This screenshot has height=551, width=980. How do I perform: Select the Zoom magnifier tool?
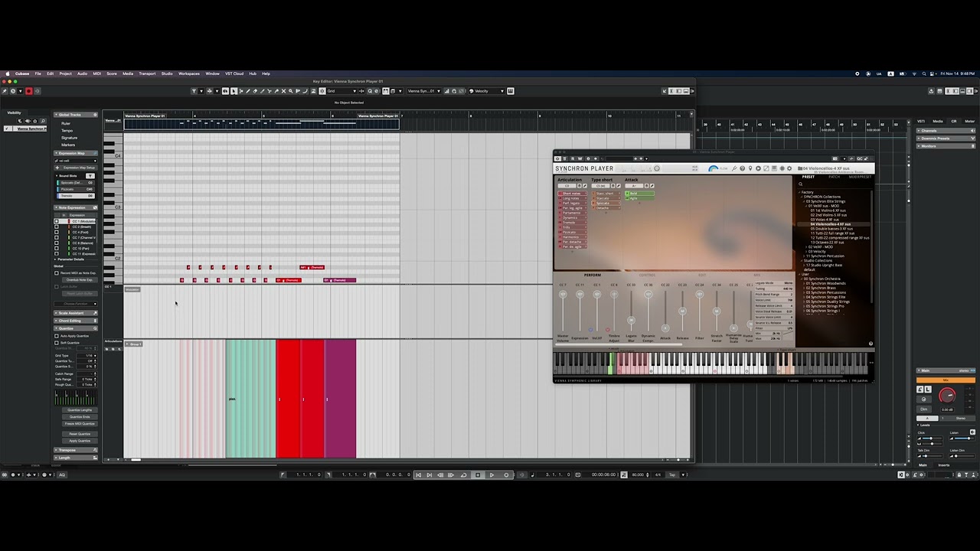(x=291, y=91)
